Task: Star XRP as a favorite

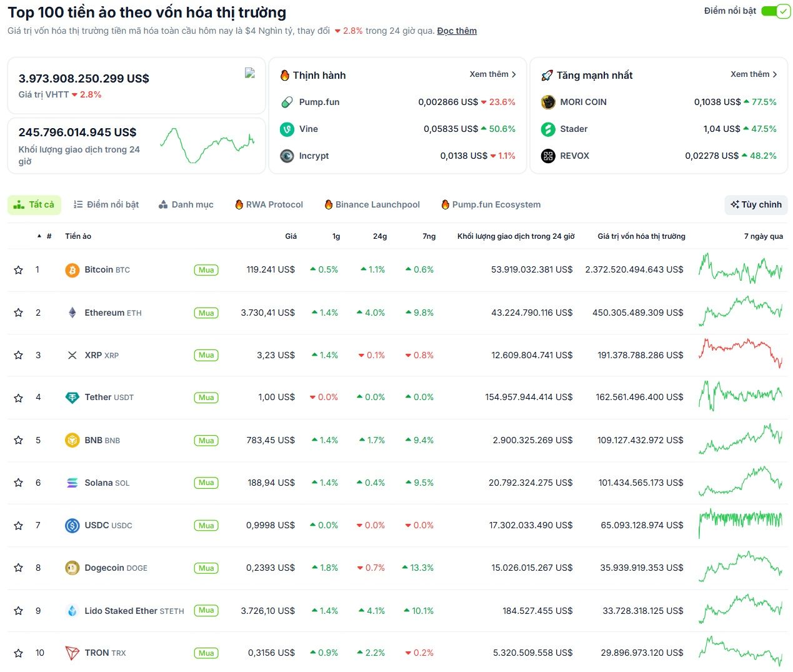Action: [x=19, y=355]
